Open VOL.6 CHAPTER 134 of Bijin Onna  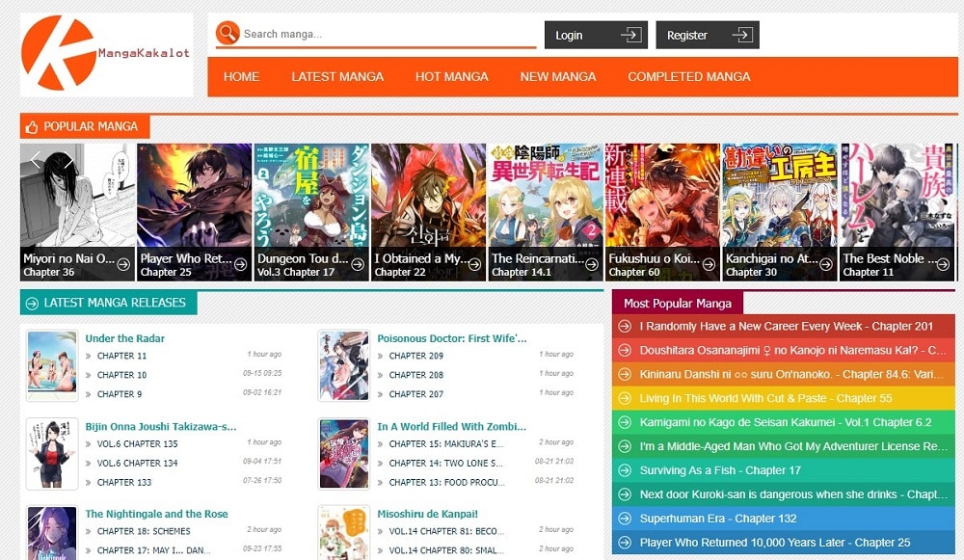coord(137,463)
